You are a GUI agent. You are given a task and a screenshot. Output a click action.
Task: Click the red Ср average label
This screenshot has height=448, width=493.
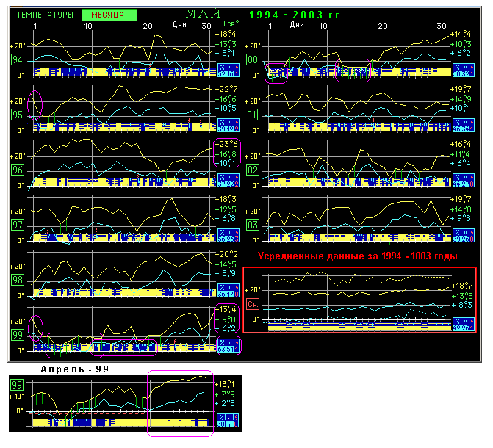(x=253, y=304)
